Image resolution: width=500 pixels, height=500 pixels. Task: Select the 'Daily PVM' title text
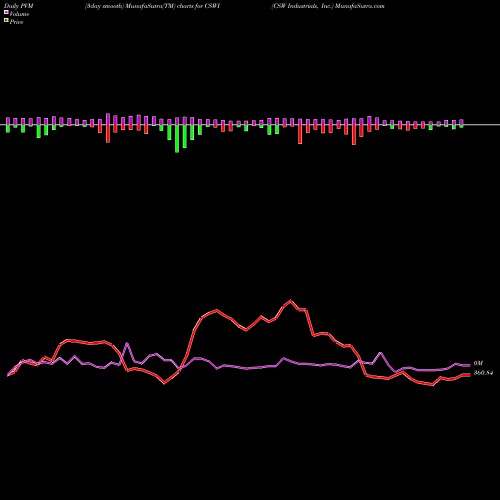[20, 6]
